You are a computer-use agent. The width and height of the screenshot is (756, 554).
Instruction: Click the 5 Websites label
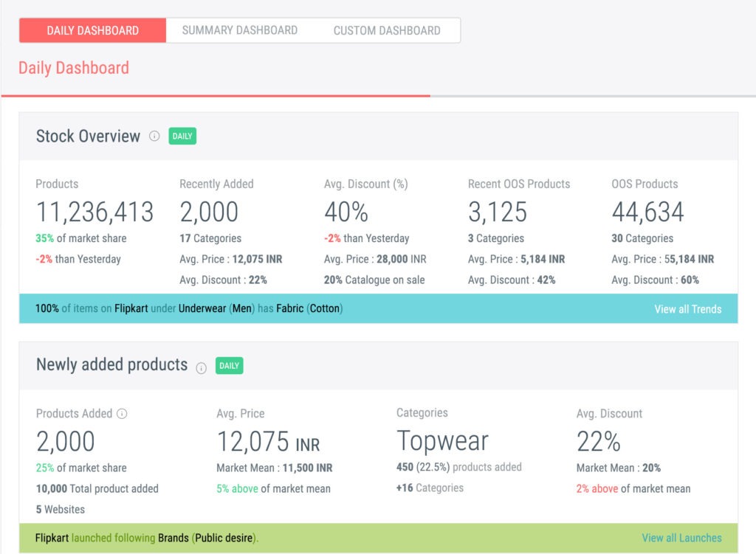tap(61, 509)
